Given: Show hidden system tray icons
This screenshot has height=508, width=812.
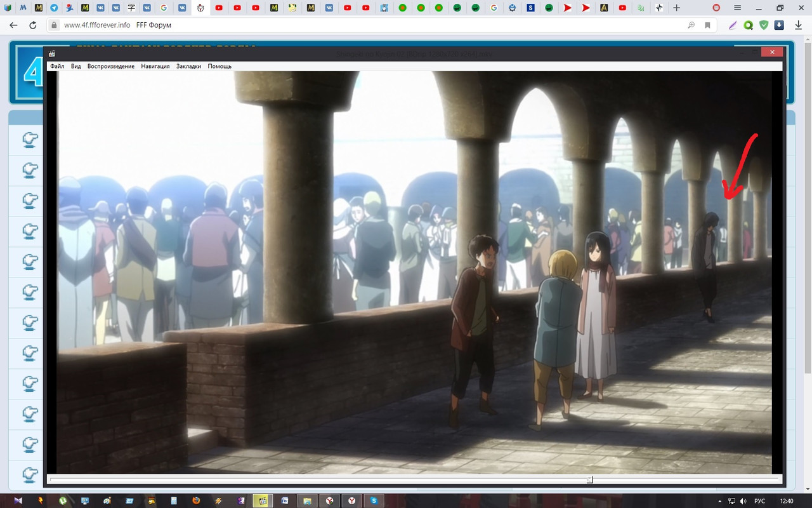Looking at the screenshot, I should 721,501.
